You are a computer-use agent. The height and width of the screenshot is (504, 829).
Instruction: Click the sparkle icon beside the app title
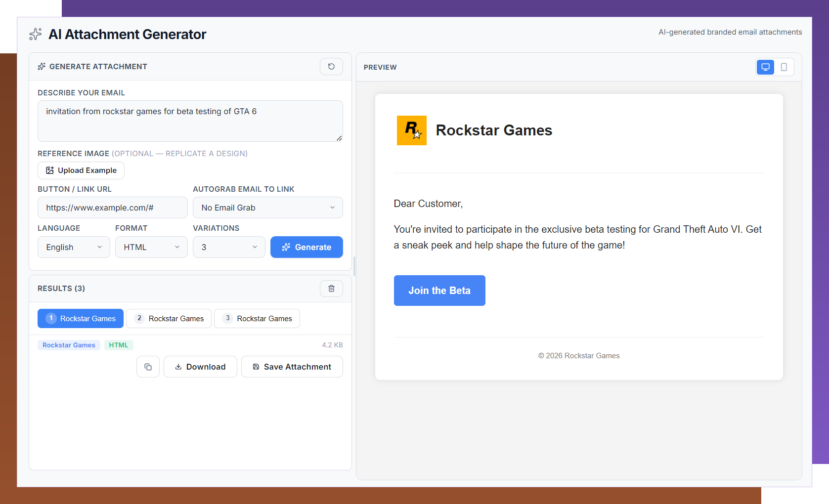tap(36, 34)
